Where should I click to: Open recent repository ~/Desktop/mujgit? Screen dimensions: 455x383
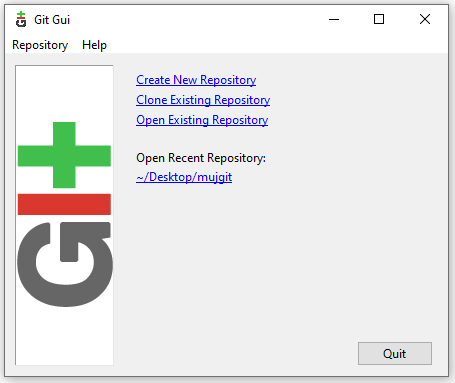click(x=184, y=177)
